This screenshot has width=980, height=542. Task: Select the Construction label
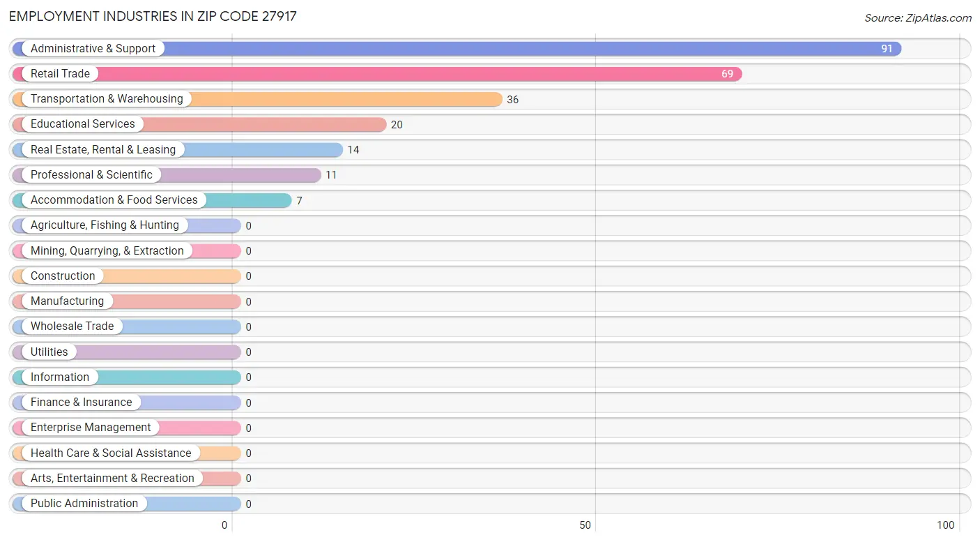pos(63,276)
